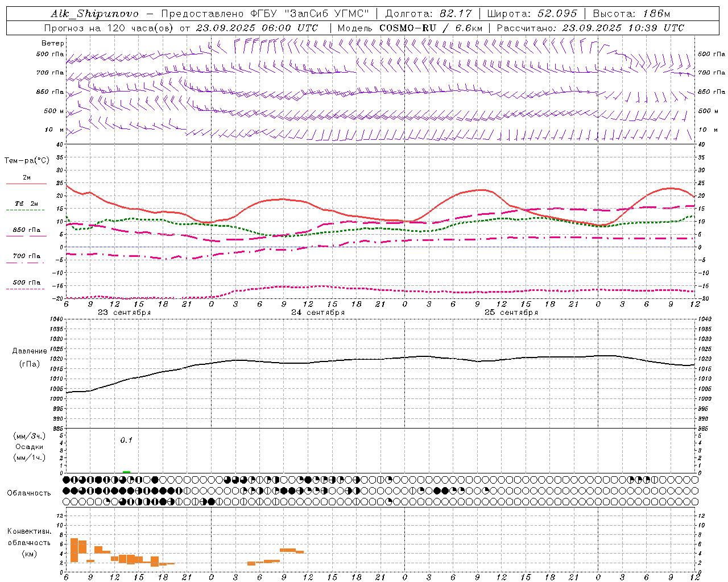Click the red 2м temperature legend line
Screen dimensions: 728x582
click(26, 184)
